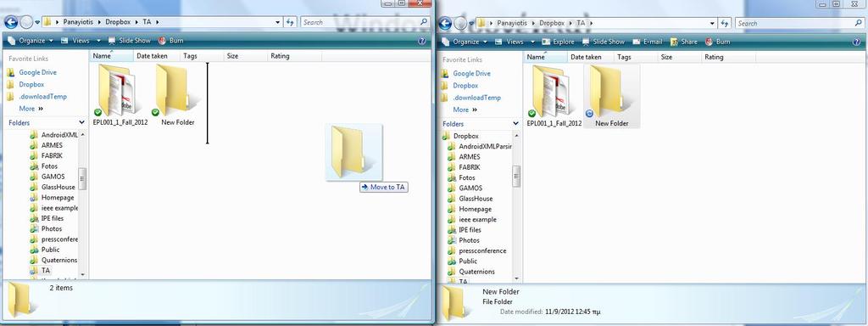Open Google Drive favorite in right window
This screenshot has width=868, height=326.
click(x=471, y=73)
